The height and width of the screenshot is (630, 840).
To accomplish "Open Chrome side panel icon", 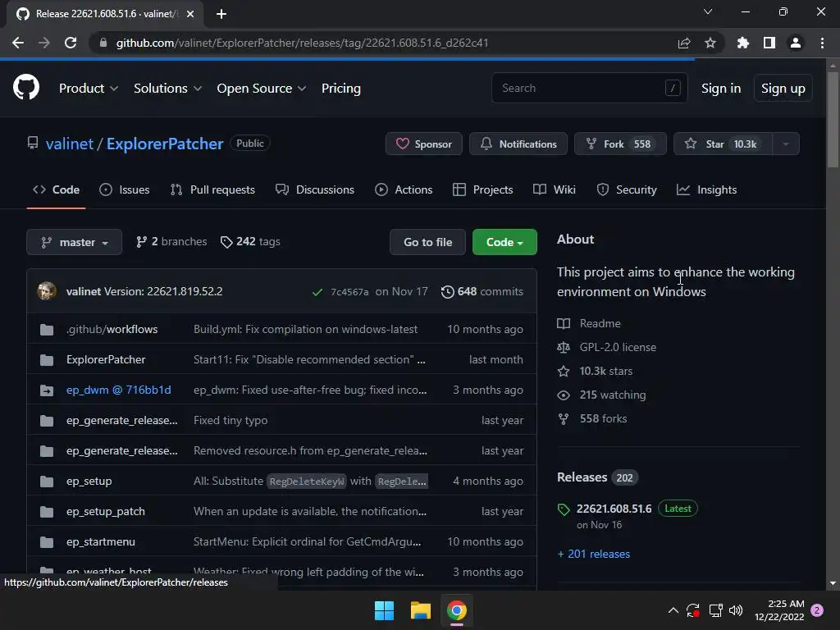I will click(x=769, y=43).
